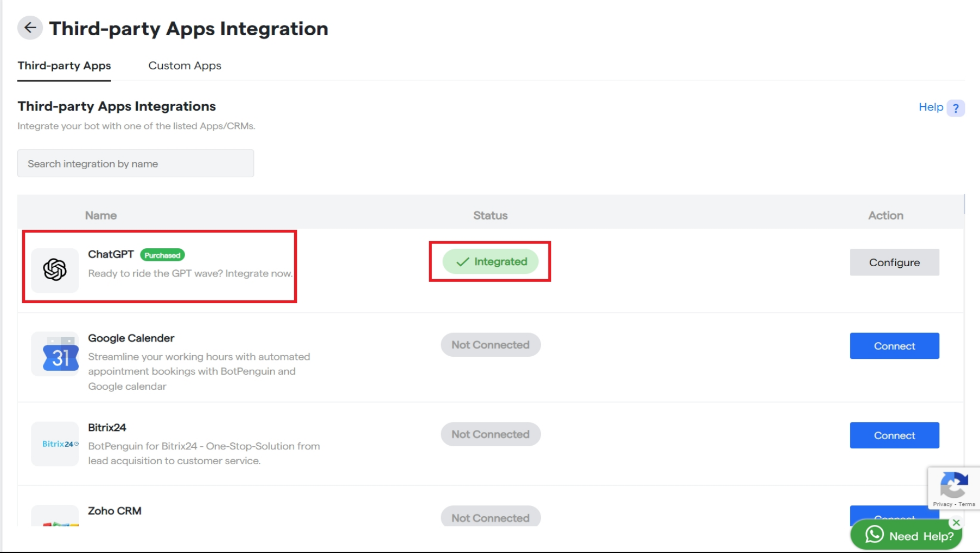This screenshot has width=980, height=553.
Task: Click Not Connected status for Google Calender
Action: pos(491,345)
